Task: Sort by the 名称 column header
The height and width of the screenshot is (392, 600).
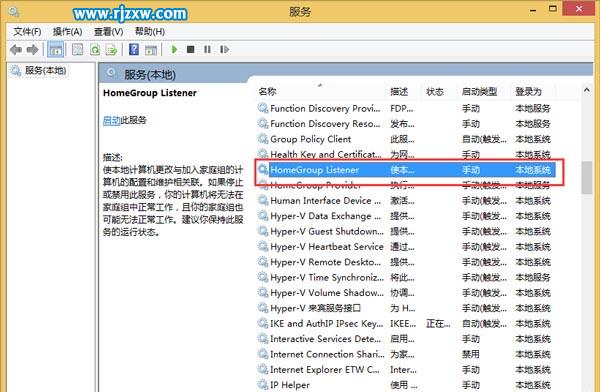Action: pos(267,91)
